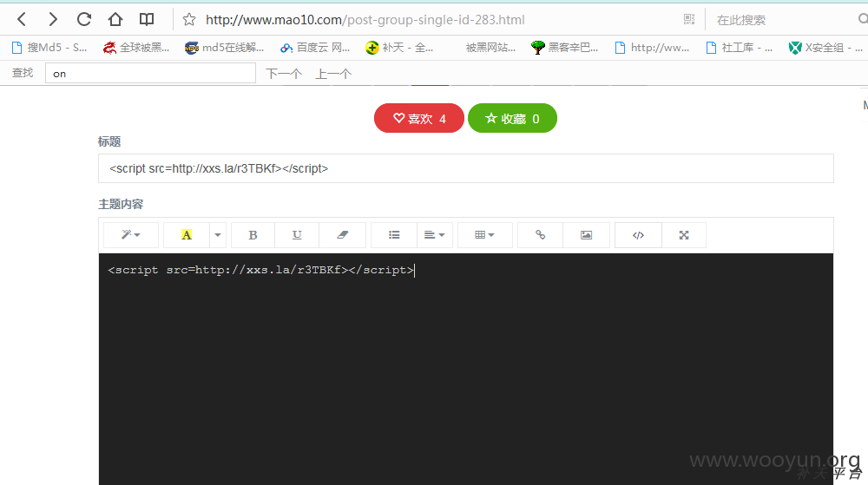868x485 pixels.
Task: Go back with the browser back arrow
Action: pos(22,20)
